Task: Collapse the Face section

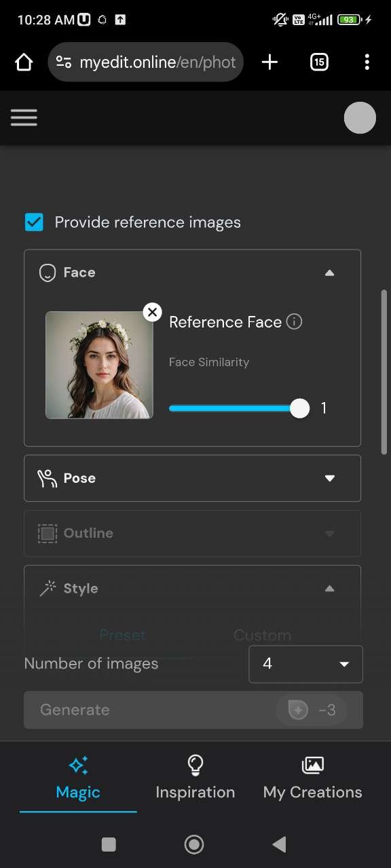Action: click(330, 273)
